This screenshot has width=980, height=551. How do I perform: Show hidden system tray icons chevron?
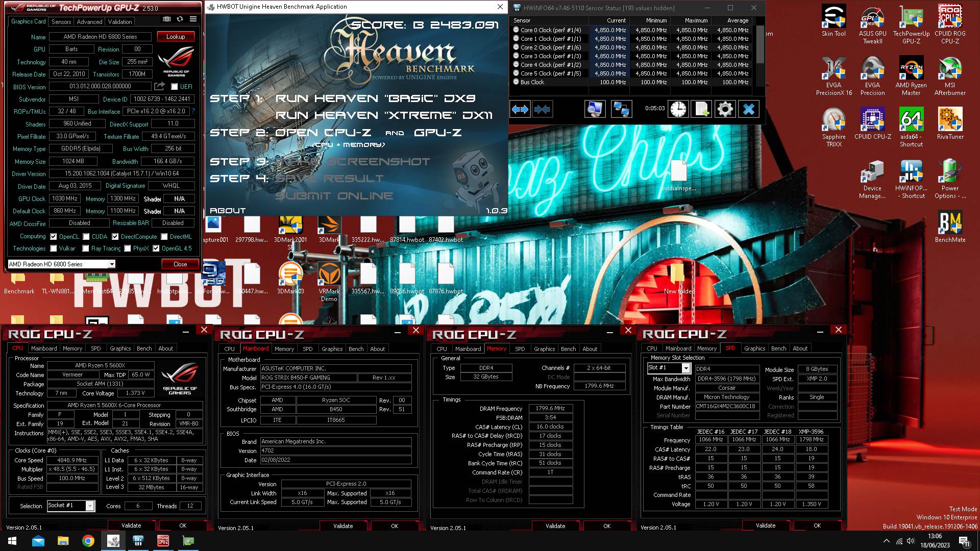coord(886,541)
